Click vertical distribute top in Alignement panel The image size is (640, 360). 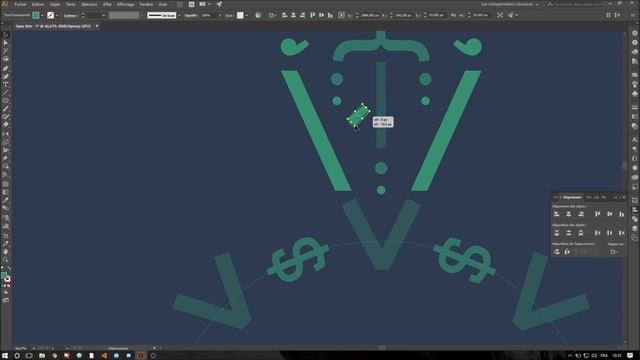pos(556,233)
